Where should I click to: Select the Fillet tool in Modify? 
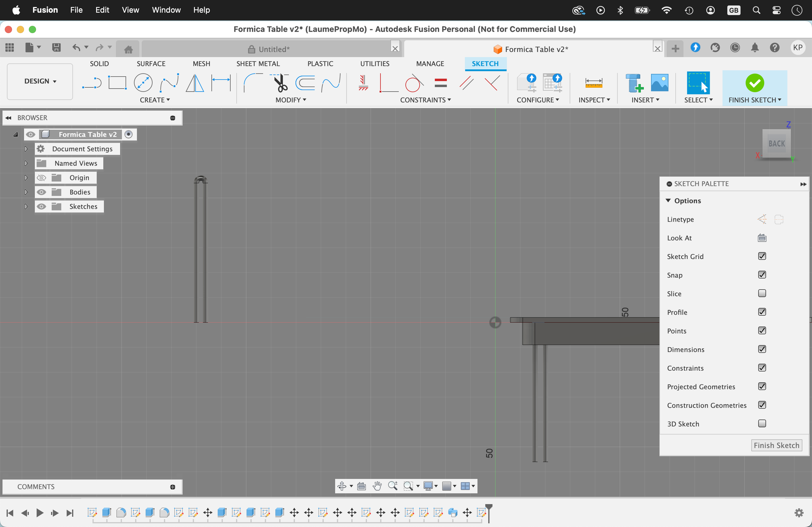253,83
